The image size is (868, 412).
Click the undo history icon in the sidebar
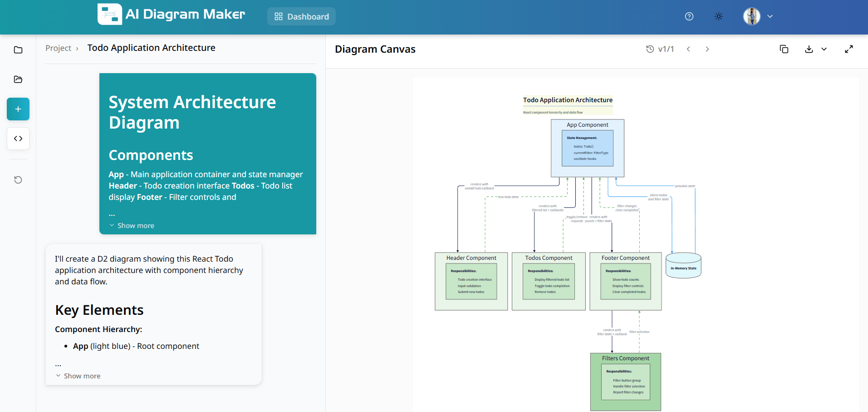(x=18, y=180)
